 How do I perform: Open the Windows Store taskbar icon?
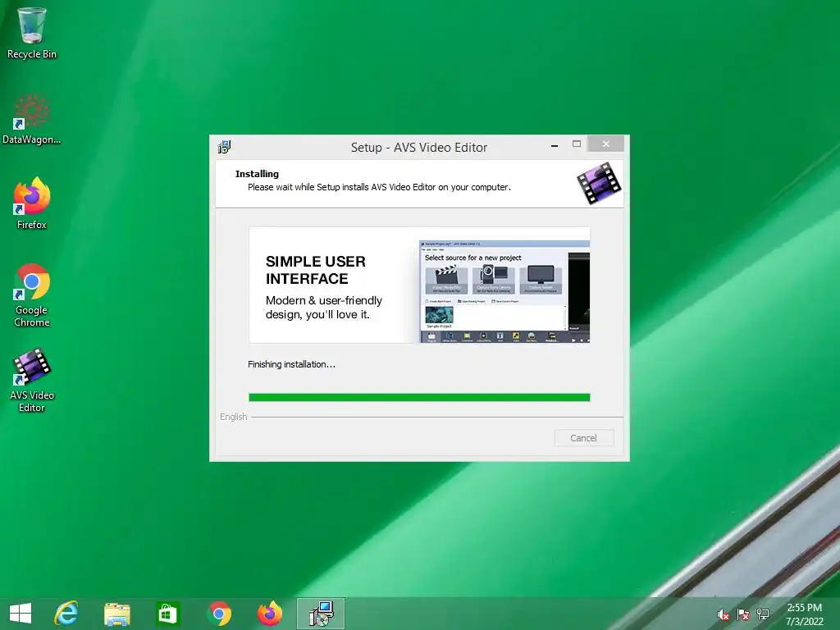[167, 614]
